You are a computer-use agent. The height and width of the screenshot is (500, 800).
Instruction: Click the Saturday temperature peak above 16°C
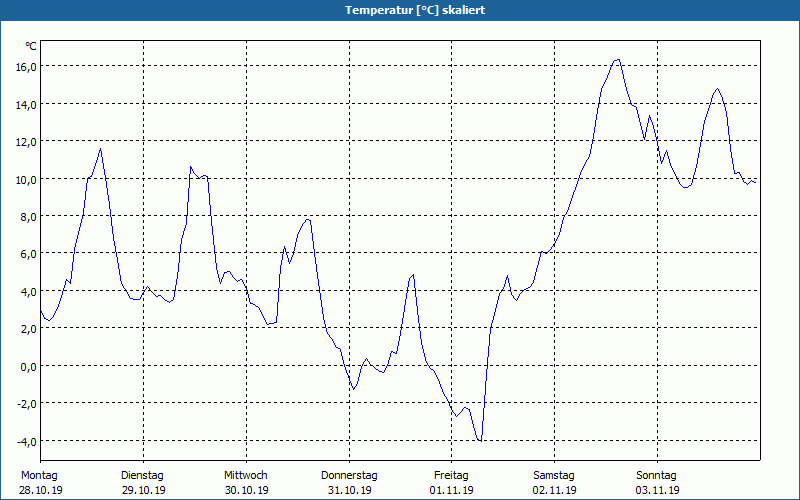618,60
